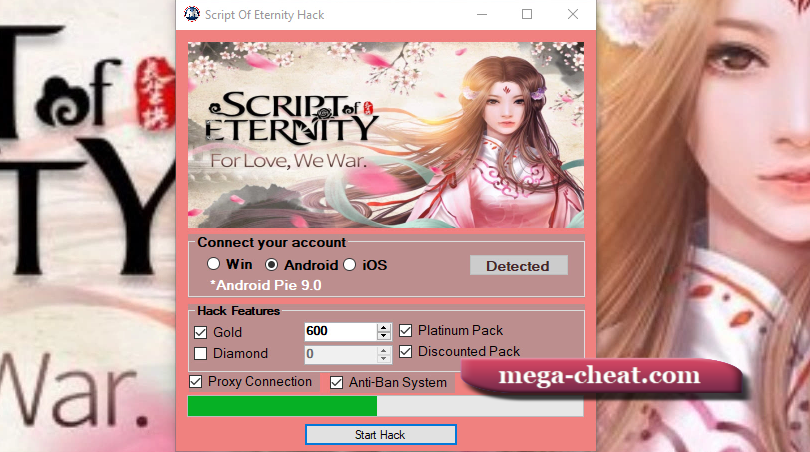Toggle the Discounted Pack checkbox
The height and width of the screenshot is (452, 810).
coord(406,351)
